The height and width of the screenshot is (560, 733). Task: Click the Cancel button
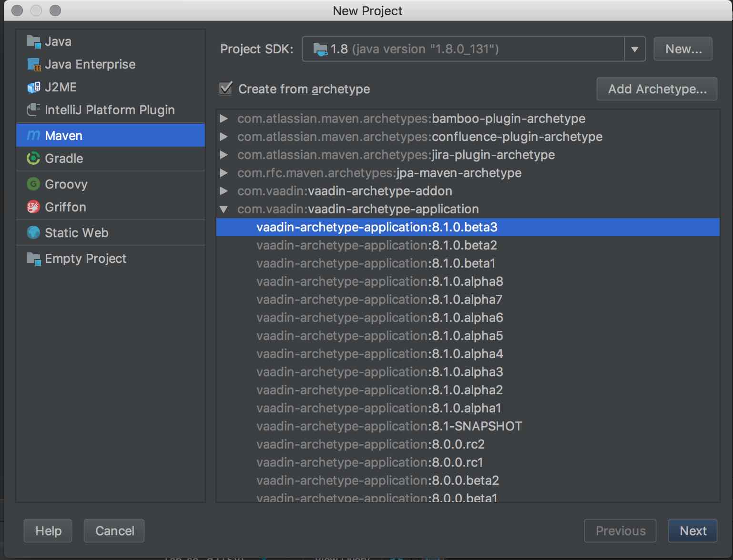[x=114, y=530]
